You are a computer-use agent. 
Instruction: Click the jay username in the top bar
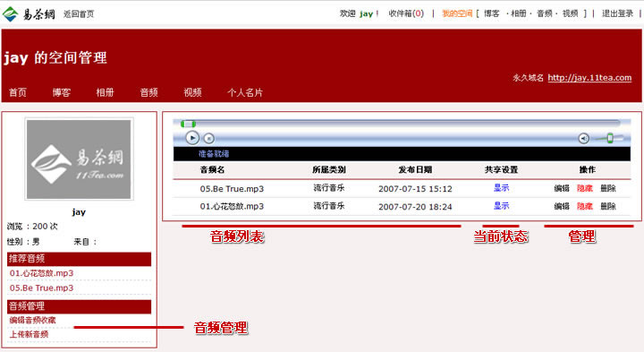pyautogui.click(x=366, y=14)
